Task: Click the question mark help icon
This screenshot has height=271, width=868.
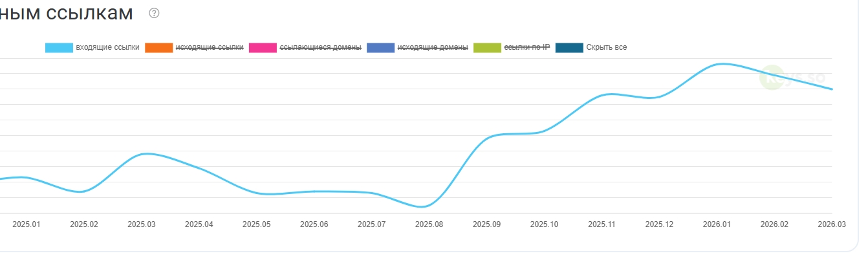Action: (154, 13)
